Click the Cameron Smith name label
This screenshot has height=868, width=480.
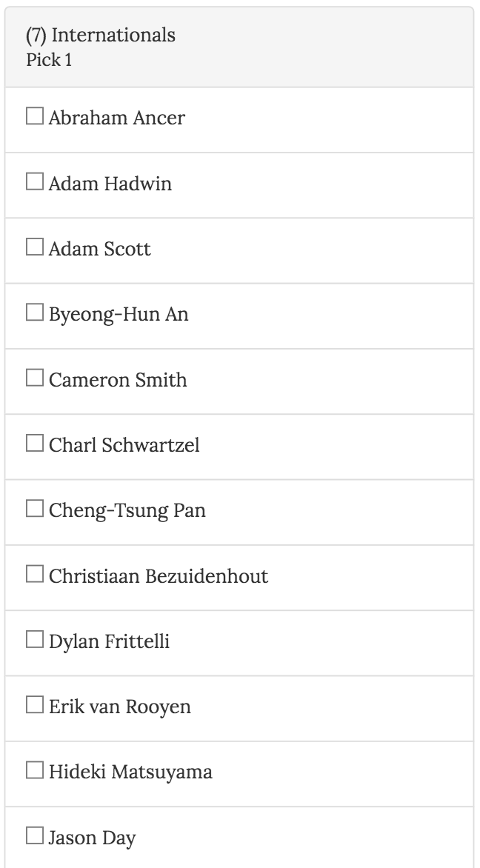point(118,380)
